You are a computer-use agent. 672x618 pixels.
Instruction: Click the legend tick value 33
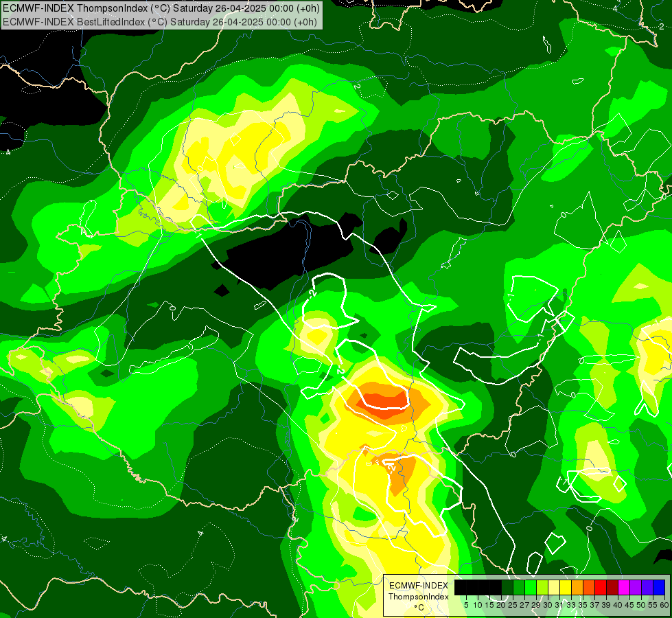571,605
